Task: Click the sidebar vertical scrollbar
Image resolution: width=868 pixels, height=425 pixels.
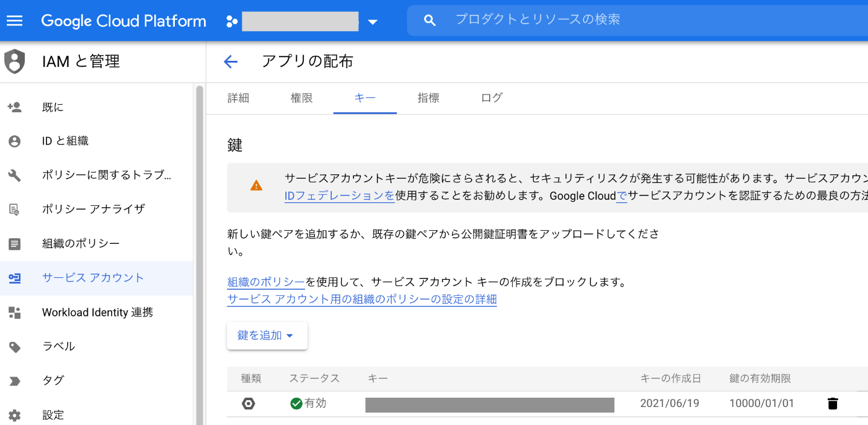Action: pos(200,254)
